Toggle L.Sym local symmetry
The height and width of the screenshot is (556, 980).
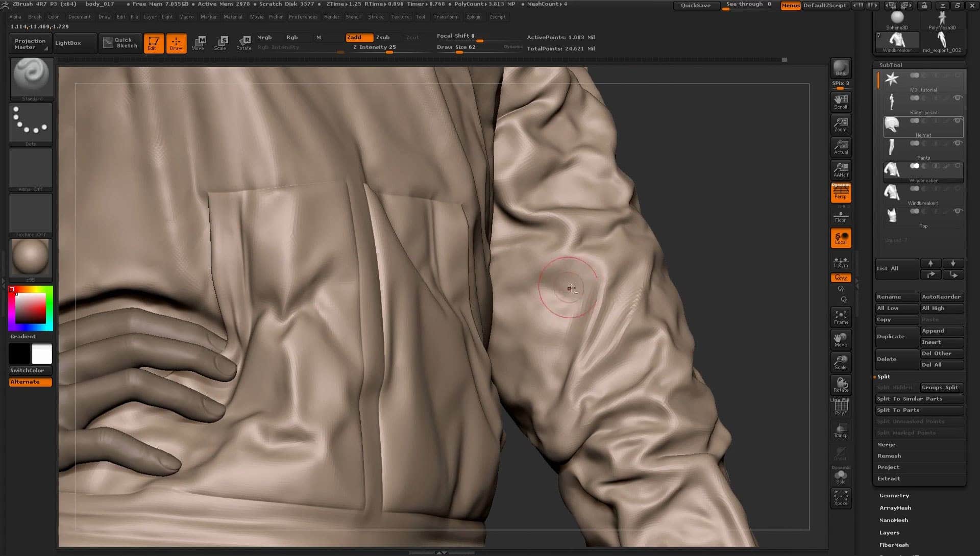point(841,262)
